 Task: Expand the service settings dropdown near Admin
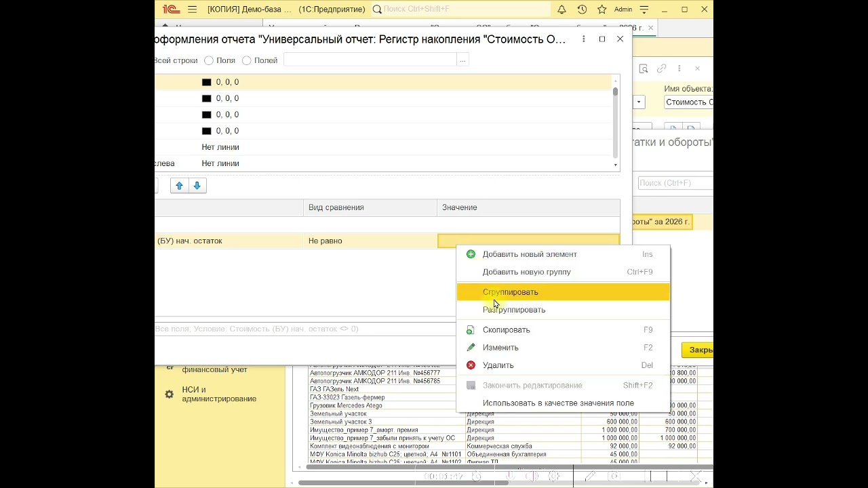[644, 9]
